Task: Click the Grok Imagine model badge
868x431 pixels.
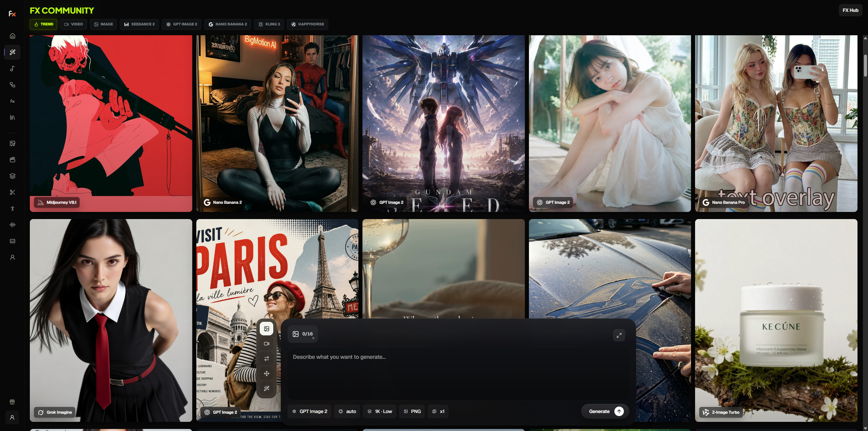Action: pos(55,412)
